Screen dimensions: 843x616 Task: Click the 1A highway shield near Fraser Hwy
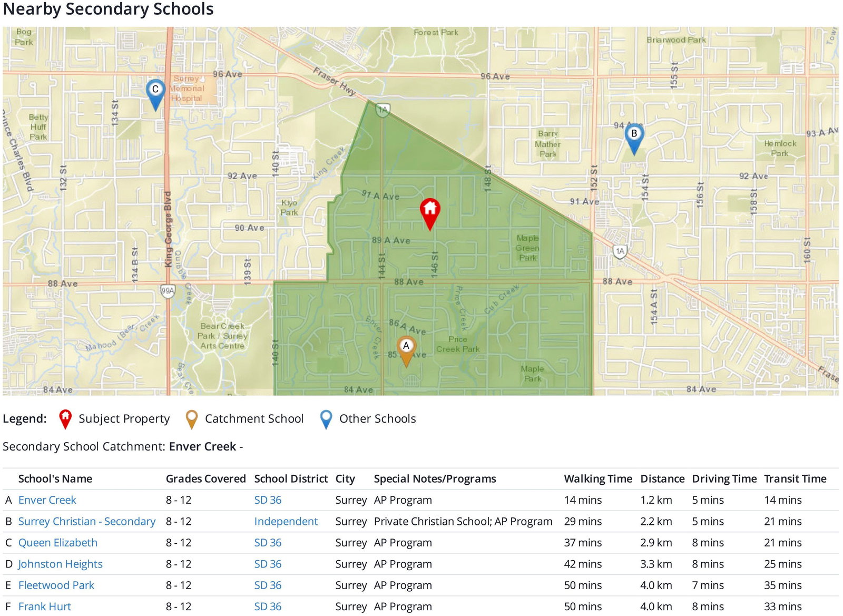[383, 110]
